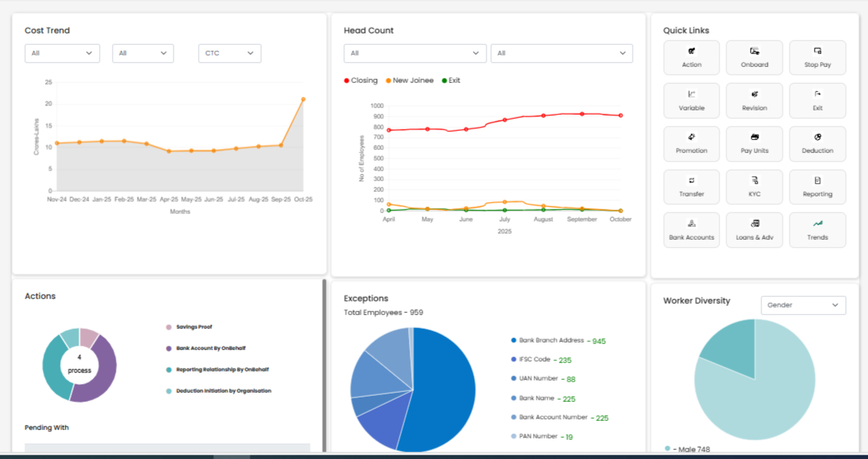Select the Bank Accounts icon

[x=691, y=230]
